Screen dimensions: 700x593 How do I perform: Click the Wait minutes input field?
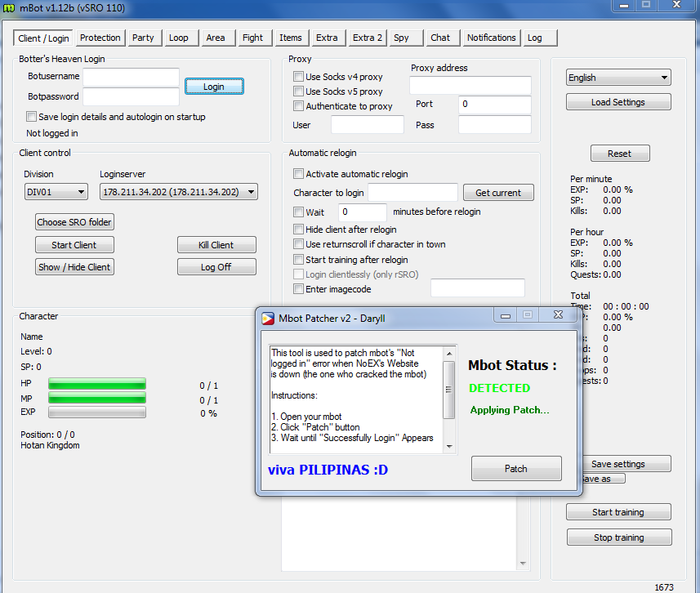click(x=363, y=212)
